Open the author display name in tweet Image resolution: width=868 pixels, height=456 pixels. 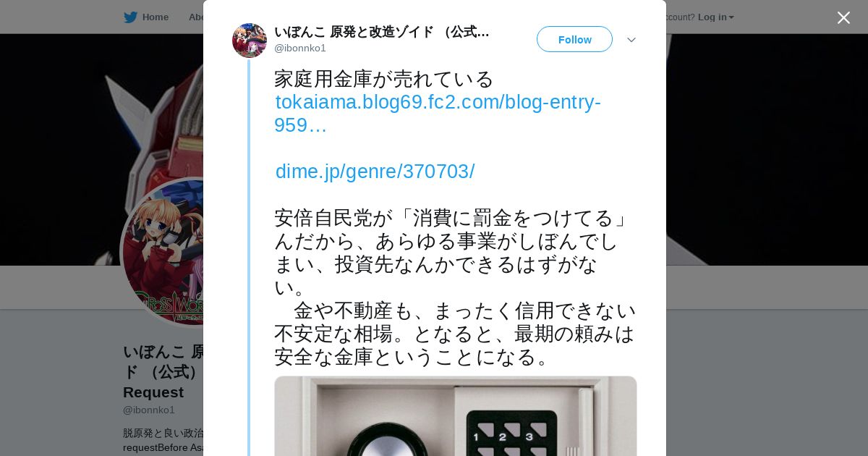382,32
